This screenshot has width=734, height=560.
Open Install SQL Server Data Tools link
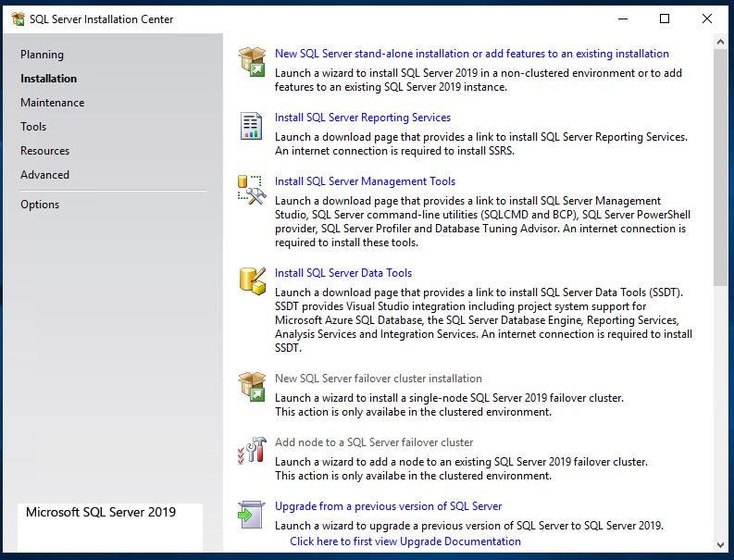coord(343,272)
